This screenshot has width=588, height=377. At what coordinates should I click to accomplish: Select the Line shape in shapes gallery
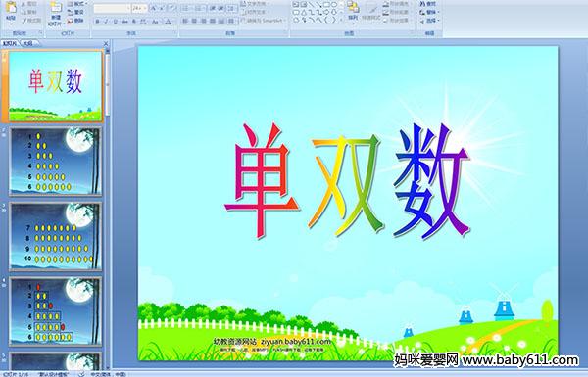click(x=312, y=4)
